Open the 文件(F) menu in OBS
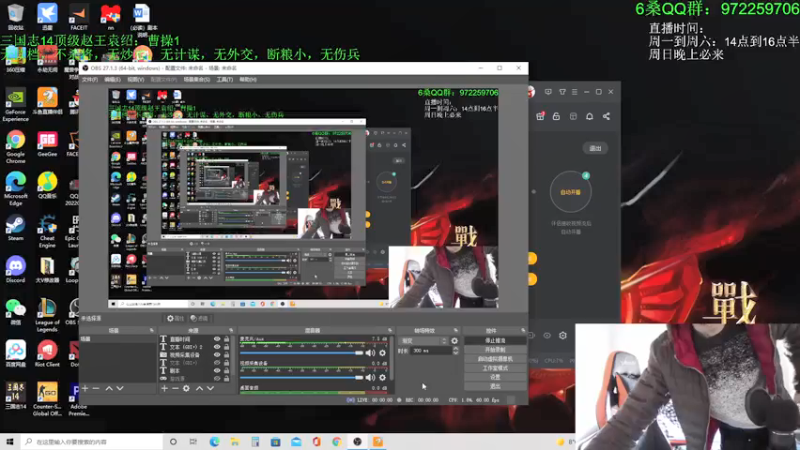The image size is (800, 450). 90,80
